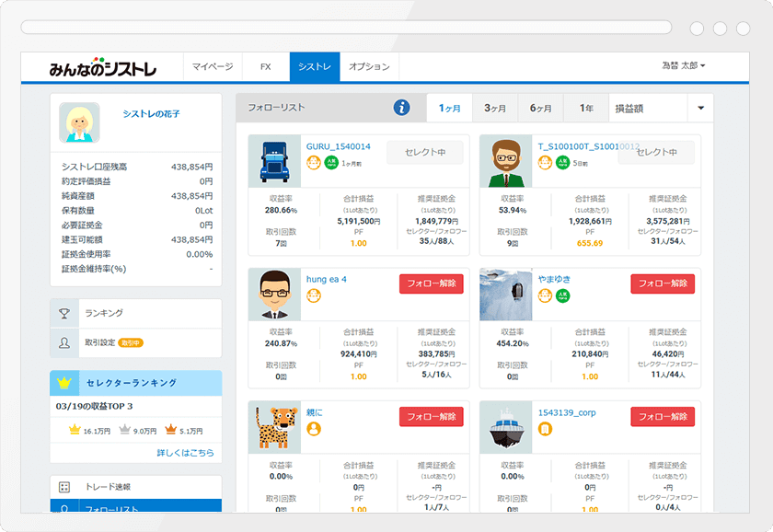Switch to the オプション tab
This screenshot has height=532, width=773.
[368, 66]
